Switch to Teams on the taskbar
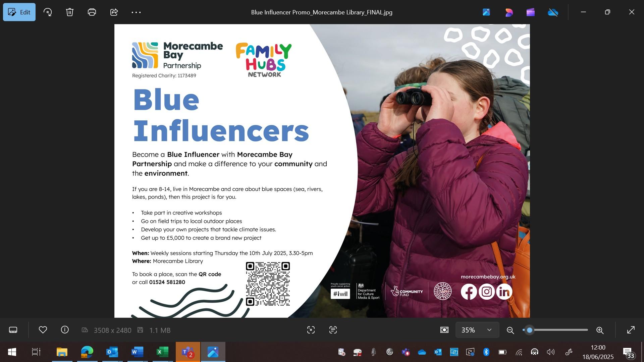Screen dimensions: 644x362 point(188,352)
